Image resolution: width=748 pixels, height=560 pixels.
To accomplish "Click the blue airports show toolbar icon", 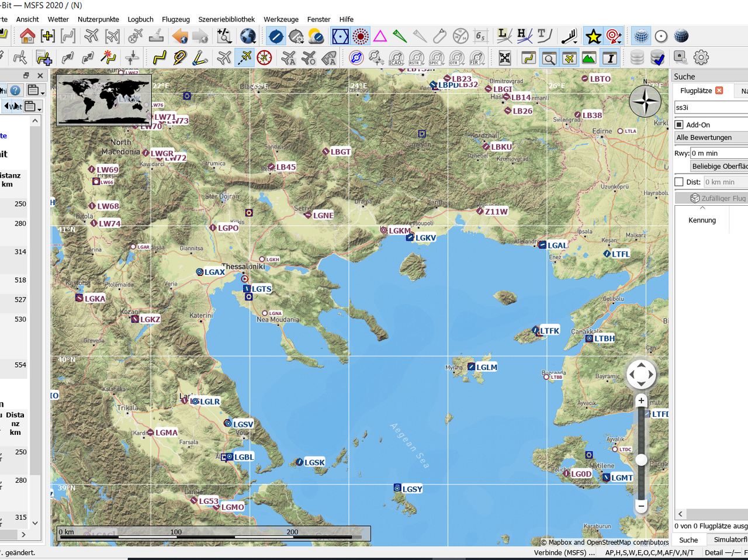I will click(276, 36).
